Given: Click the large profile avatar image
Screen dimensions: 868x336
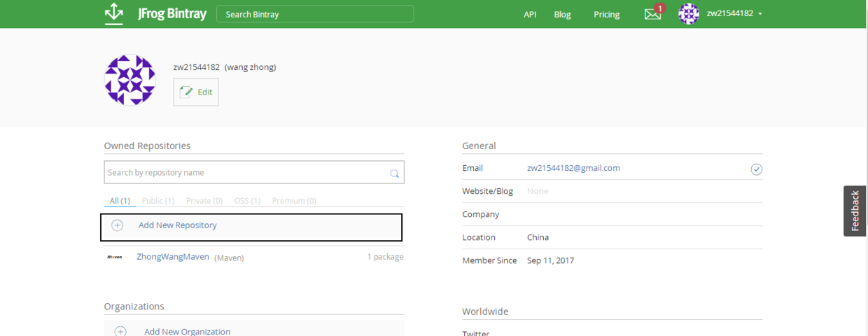Looking at the screenshot, I should (x=130, y=80).
